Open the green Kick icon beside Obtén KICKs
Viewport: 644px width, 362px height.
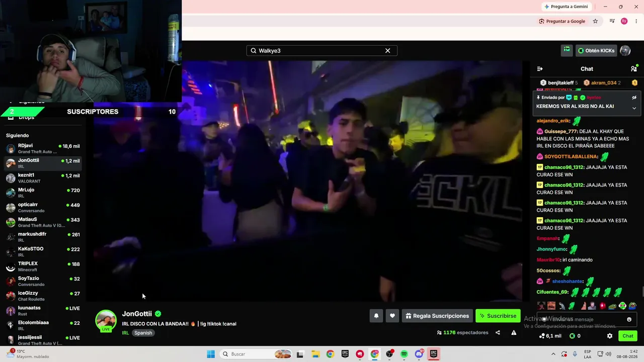click(567, 50)
